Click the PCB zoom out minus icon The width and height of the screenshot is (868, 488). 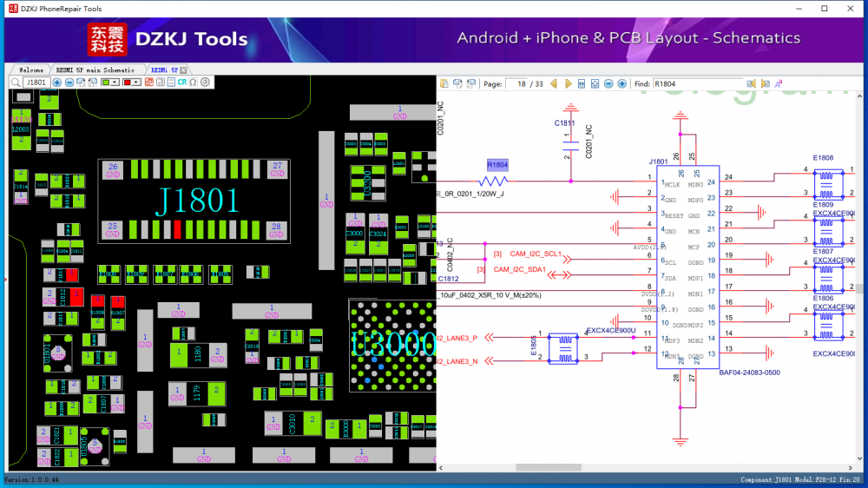(69, 82)
